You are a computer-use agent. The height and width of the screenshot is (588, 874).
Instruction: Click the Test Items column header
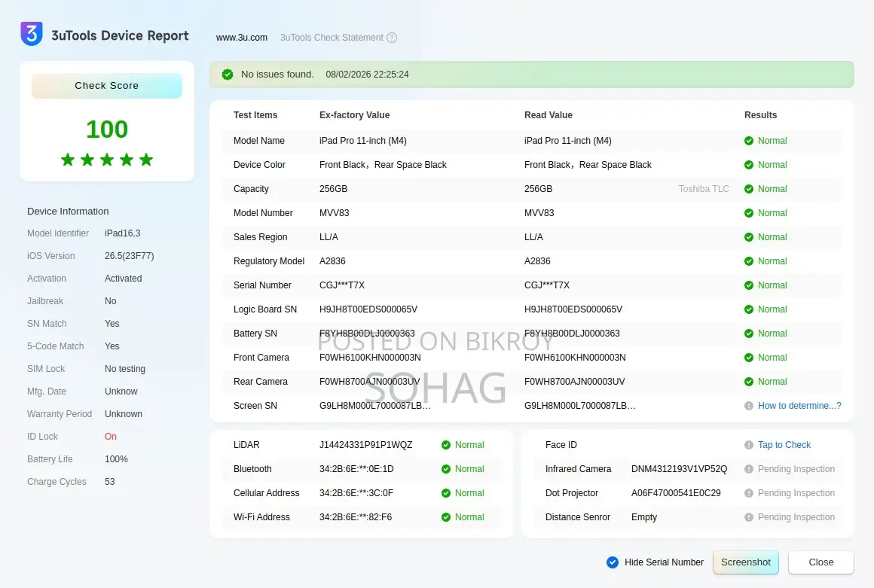click(x=255, y=115)
